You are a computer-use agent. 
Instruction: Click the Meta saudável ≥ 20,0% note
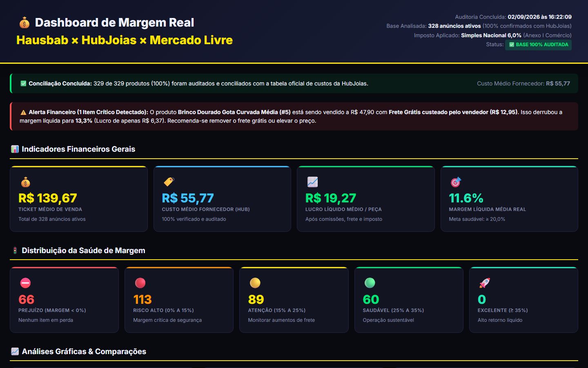[x=477, y=219]
